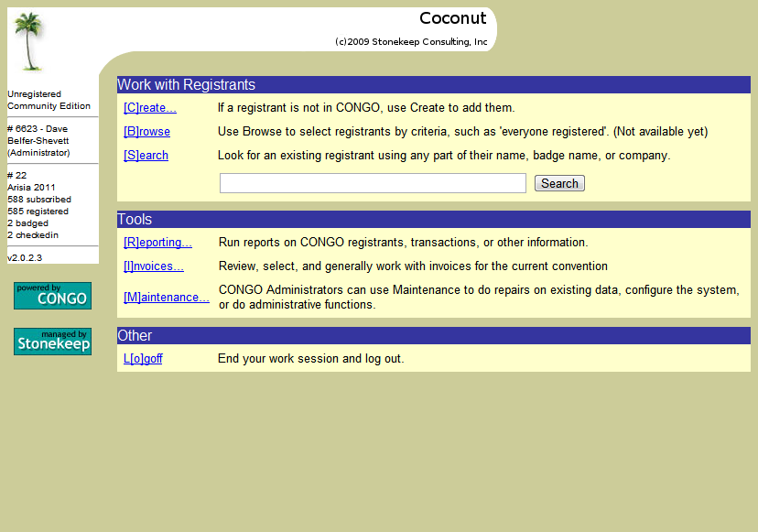Screen dimensions: 758x532
Task: Click the 'Work with Registrants' section header
Action: [x=186, y=85]
